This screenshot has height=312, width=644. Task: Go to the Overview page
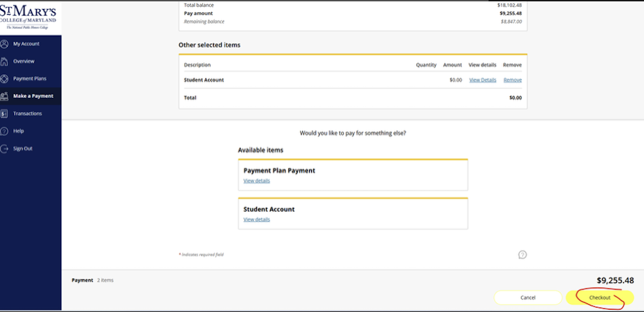point(24,61)
